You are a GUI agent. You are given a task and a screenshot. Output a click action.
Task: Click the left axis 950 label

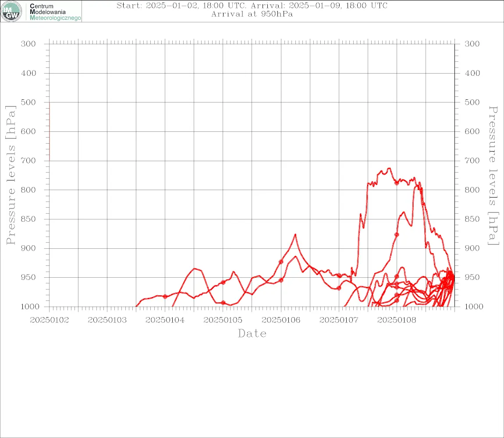[x=28, y=277]
